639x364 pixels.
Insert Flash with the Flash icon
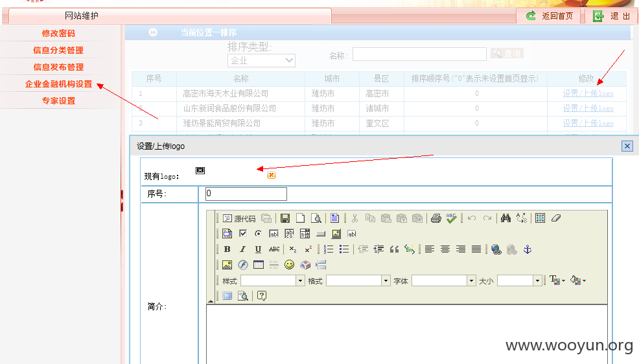click(x=243, y=265)
